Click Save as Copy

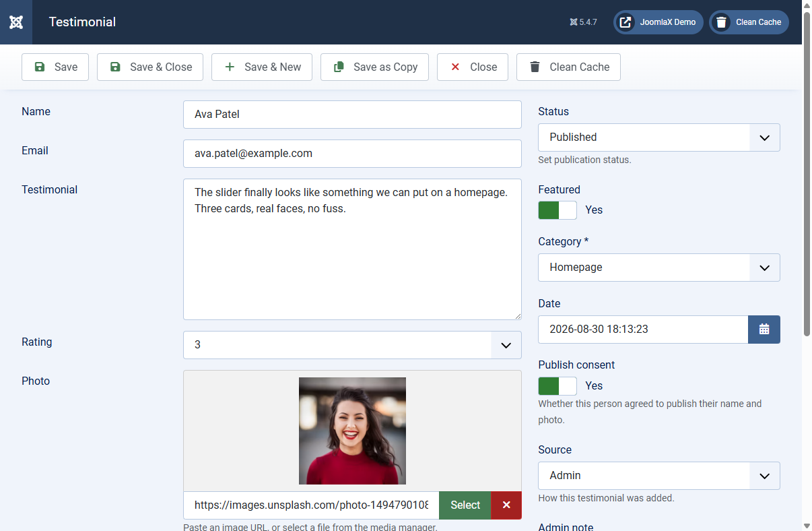[374, 67]
